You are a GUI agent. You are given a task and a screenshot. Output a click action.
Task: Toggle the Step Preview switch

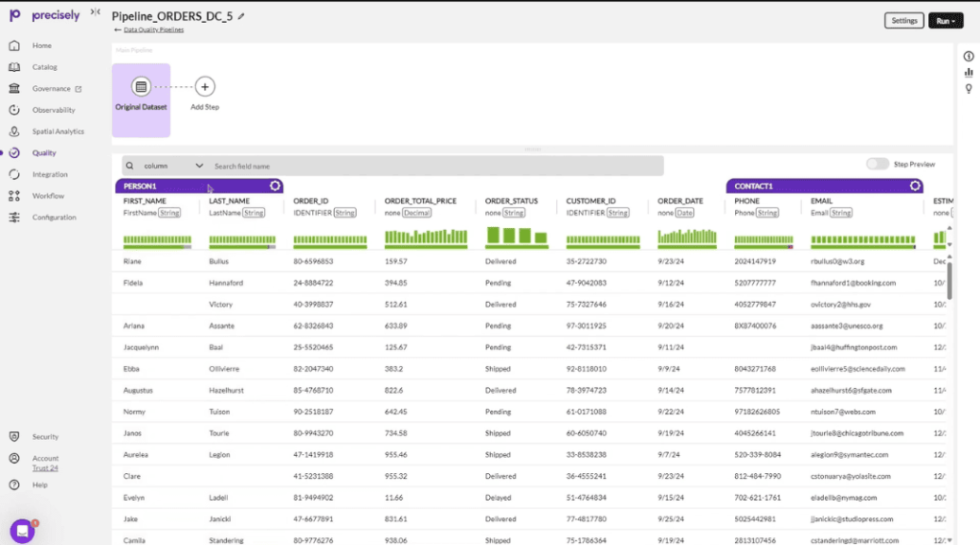[x=877, y=165]
